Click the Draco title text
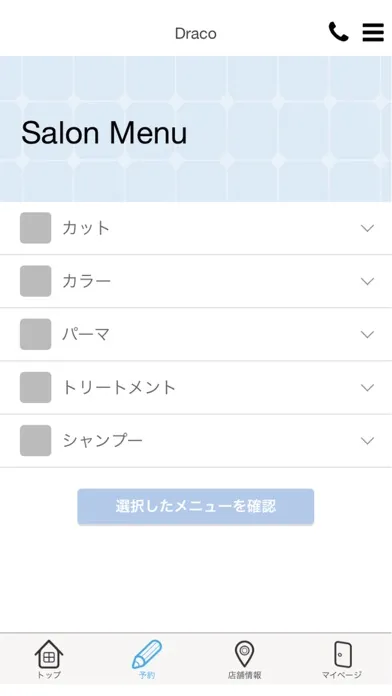Screen dimensions: 392x696 (196, 33)
